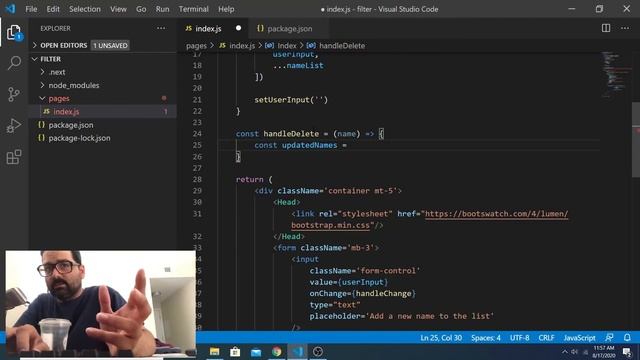Click handleDelete in the breadcrumb

(342, 46)
